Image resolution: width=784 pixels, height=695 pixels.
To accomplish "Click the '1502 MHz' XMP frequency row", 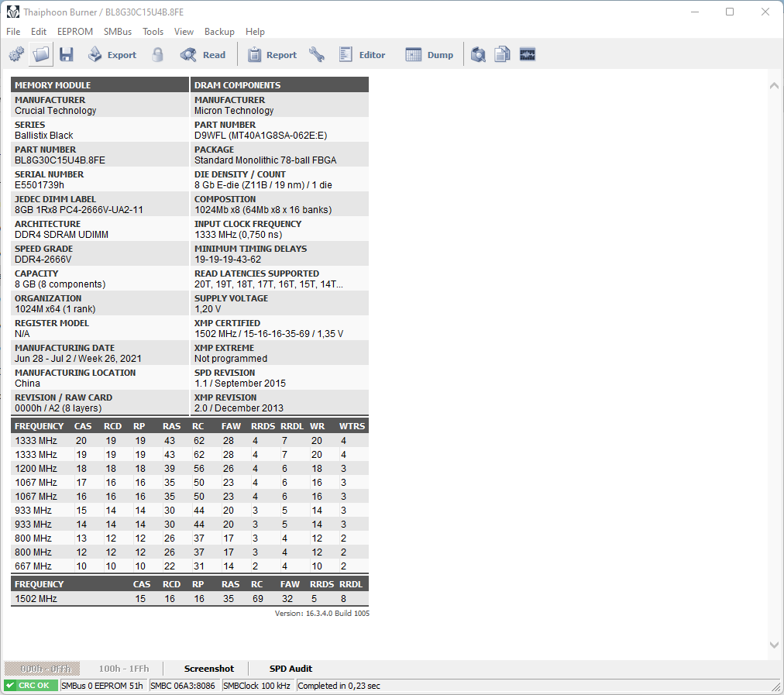I will [x=190, y=598].
